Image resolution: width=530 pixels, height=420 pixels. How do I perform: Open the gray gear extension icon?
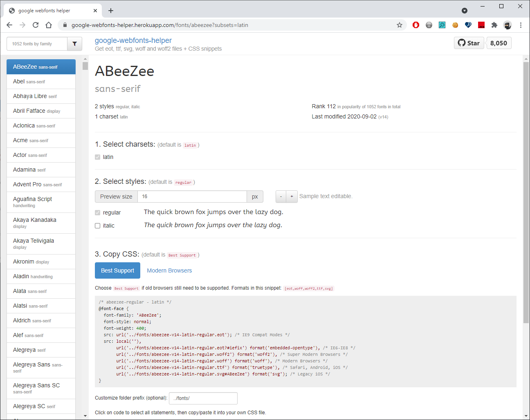pyautogui.click(x=429, y=25)
